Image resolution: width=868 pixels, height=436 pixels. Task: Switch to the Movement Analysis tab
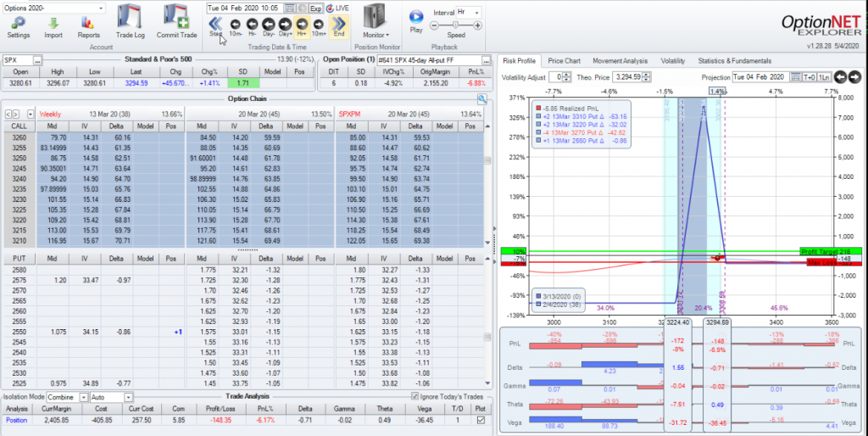620,61
